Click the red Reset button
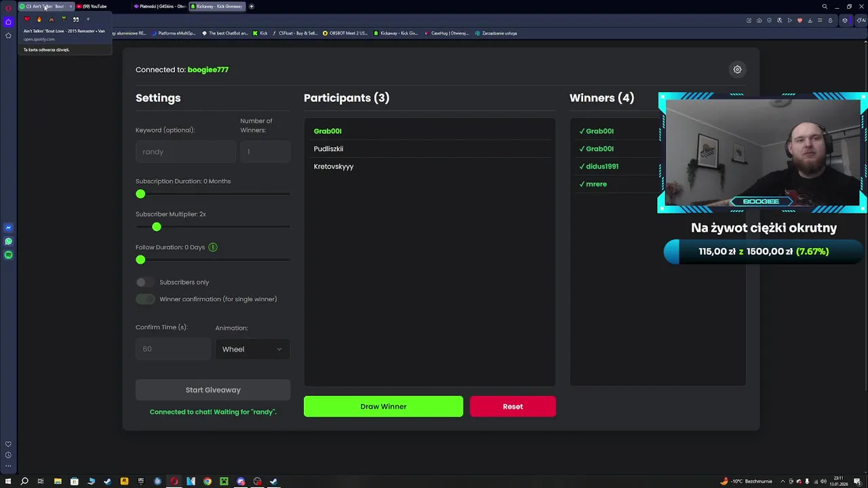 click(x=513, y=407)
